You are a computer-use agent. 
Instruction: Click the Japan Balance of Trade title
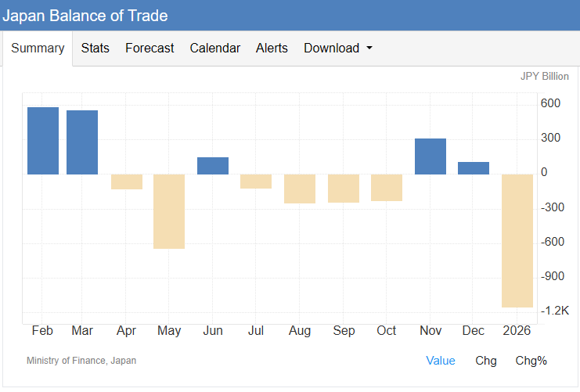pyautogui.click(x=85, y=16)
